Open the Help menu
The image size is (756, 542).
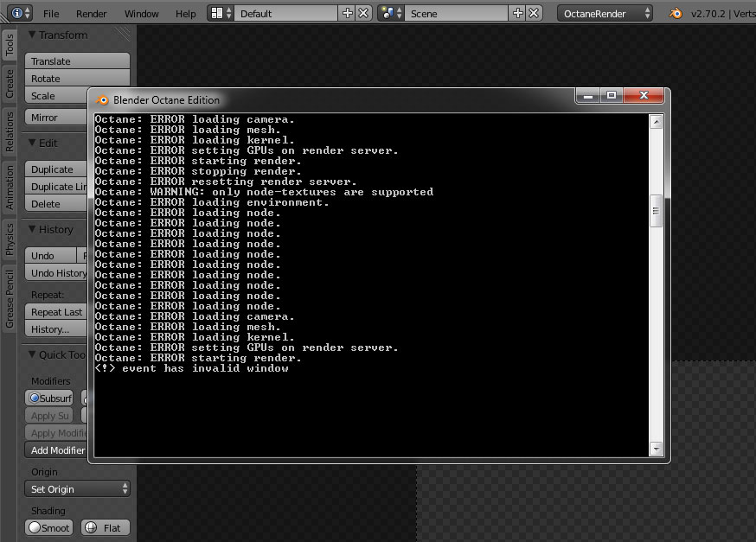[x=186, y=14]
